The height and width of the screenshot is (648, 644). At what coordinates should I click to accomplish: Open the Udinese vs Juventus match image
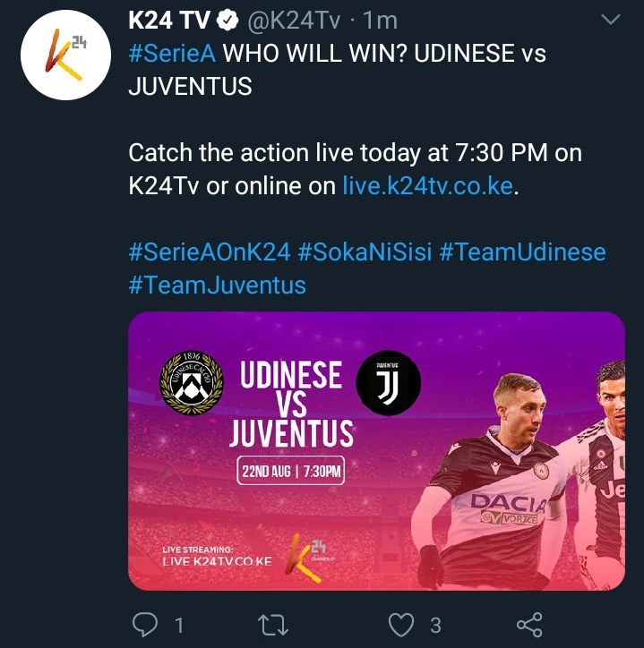pyautogui.click(x=376, y=451)
